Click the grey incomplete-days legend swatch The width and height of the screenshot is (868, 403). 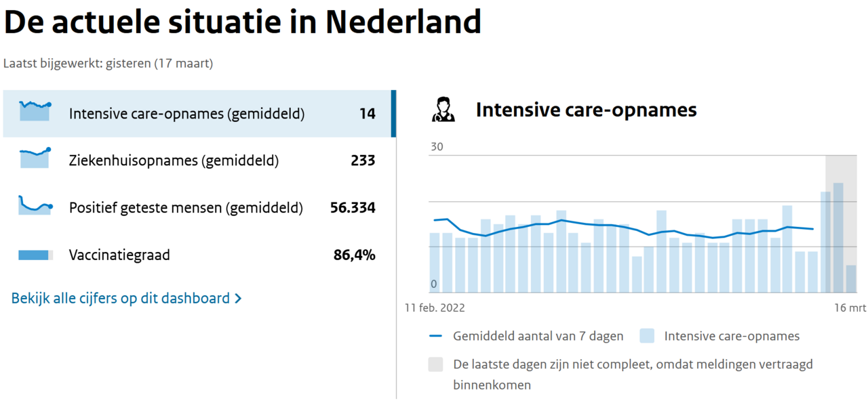pos(435,364)
